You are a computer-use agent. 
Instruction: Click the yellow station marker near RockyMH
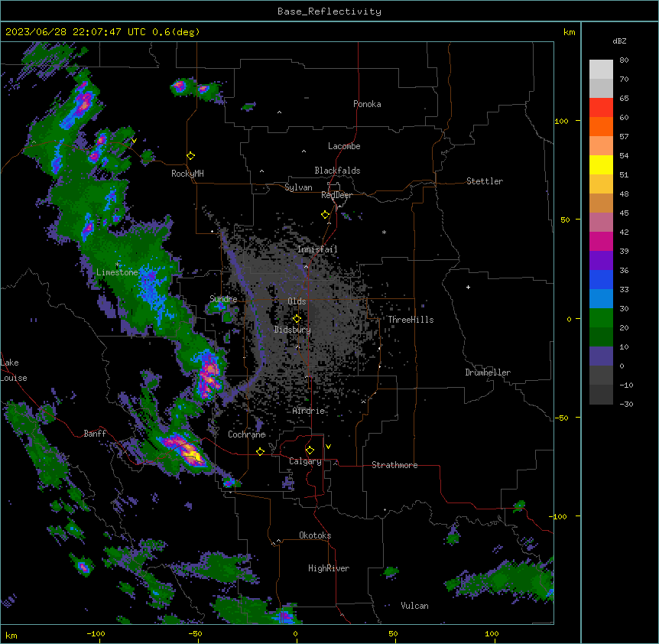coord(190,156)
